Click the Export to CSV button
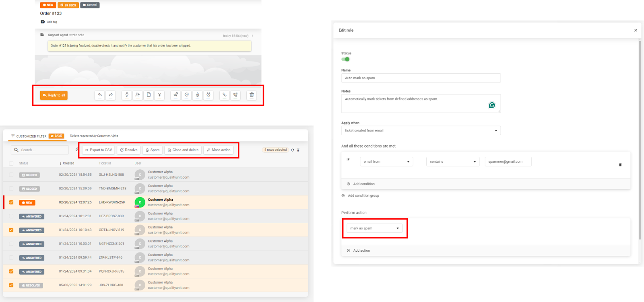 tap(99, 150)
